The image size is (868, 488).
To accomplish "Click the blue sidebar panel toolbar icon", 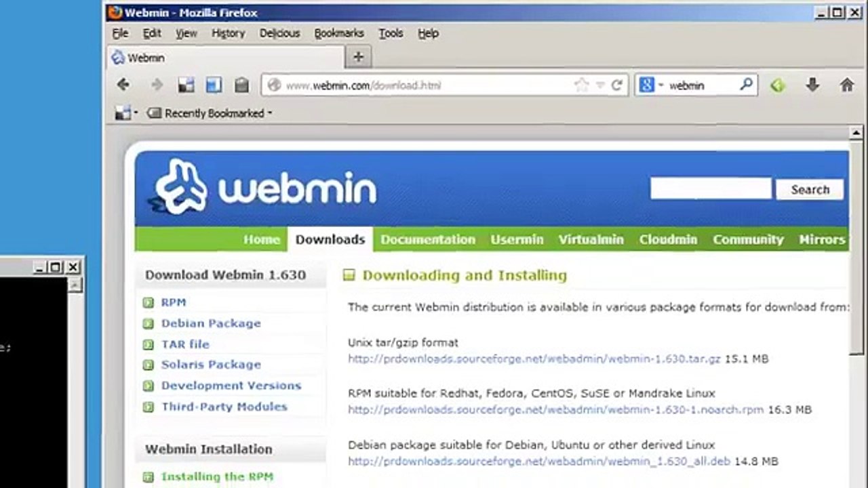I will [214, 85].
